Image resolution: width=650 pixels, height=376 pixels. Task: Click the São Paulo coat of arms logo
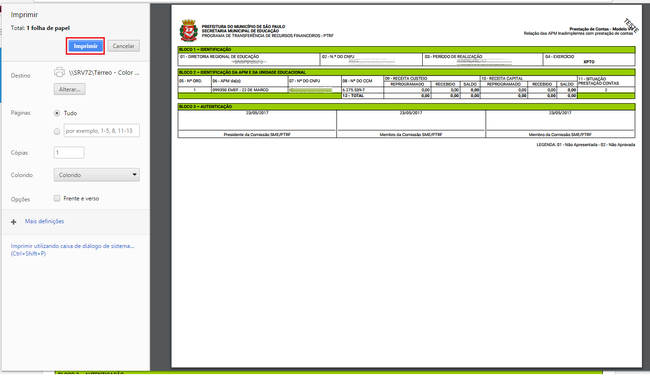(189, 30)
